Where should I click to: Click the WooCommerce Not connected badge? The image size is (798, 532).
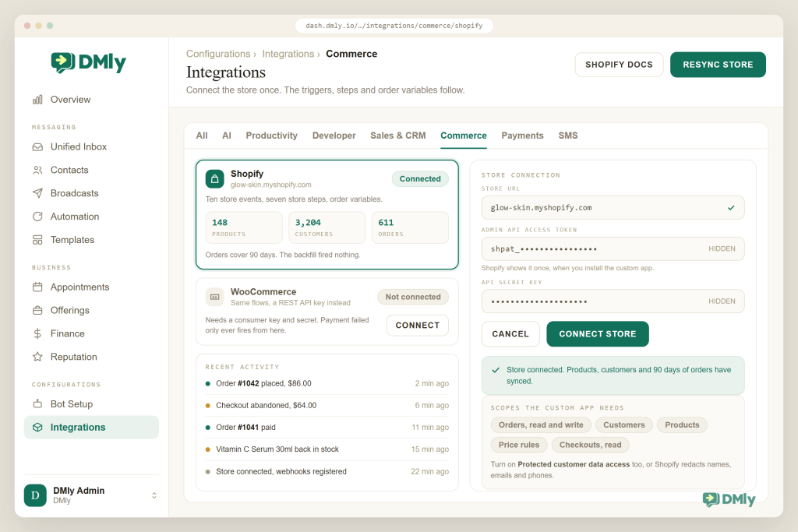pyautogui.click(x=413, y=297)
